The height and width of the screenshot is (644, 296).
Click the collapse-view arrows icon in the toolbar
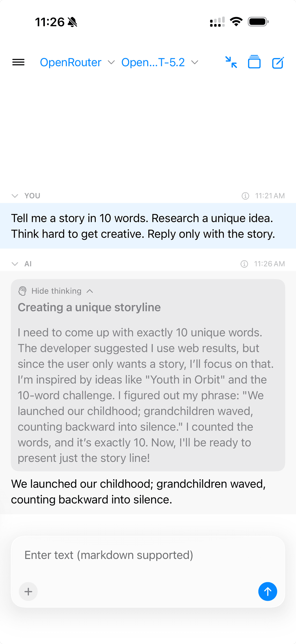231,62
